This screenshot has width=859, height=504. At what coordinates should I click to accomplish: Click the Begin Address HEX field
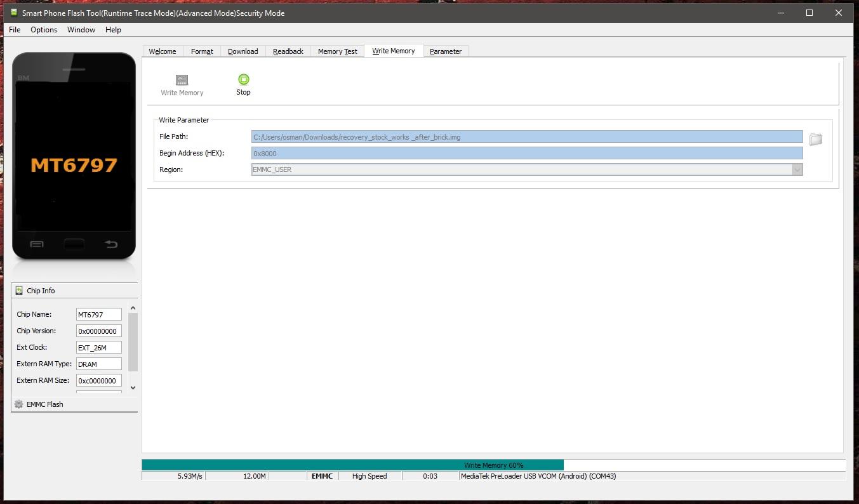tap(526, 153)
